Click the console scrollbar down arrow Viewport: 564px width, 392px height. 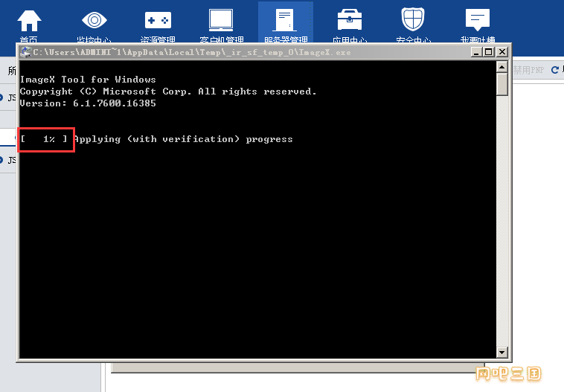(501, 353)
